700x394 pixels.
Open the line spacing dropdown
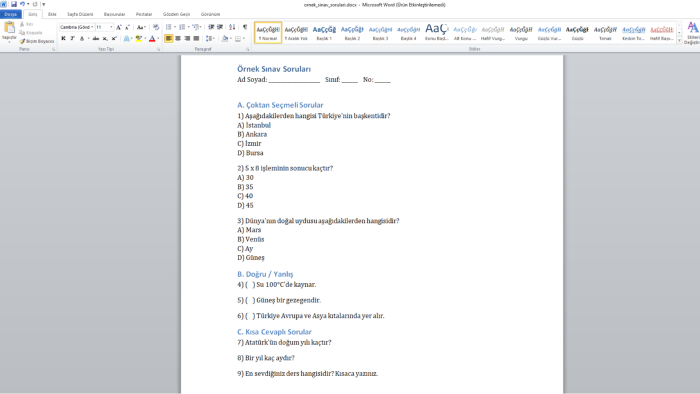click(210, 39)
